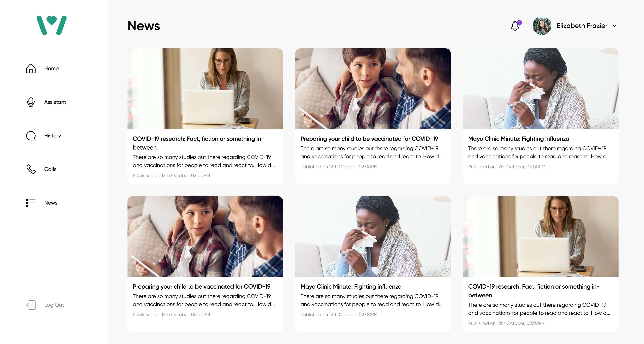Expand the Elizabeth Frazier account dropdown arrow
644x344 pixels.
point(614,26)
